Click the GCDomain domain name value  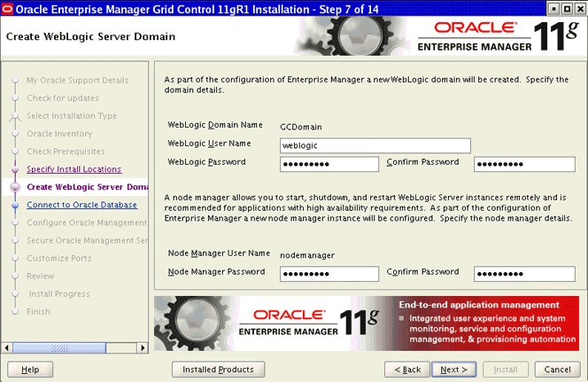click(301, 128)
